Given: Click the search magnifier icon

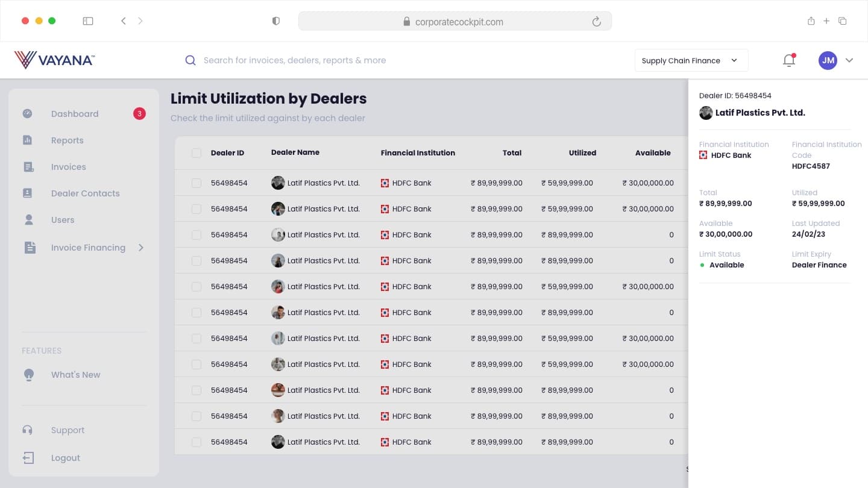Looking at the screenshot, I should (x=190, y=60).
